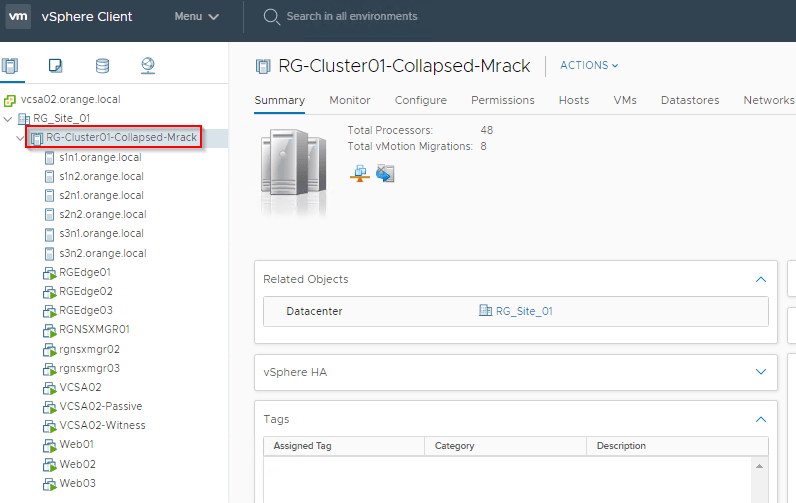Select VM rgnsxmgr03
796x503 pixels.
pos(89,368)
